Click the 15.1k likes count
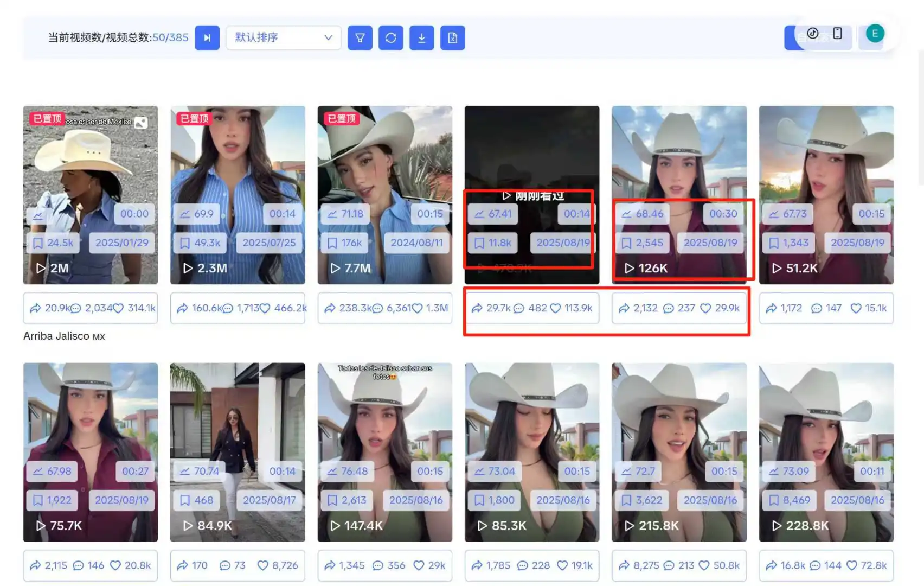 coord(876,308)
